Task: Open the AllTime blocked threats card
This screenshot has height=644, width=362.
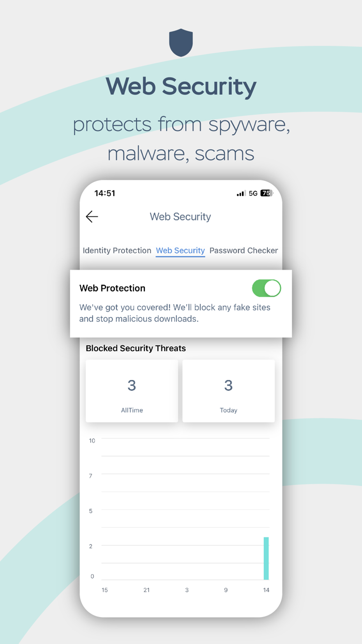Action: click(132, 391)
